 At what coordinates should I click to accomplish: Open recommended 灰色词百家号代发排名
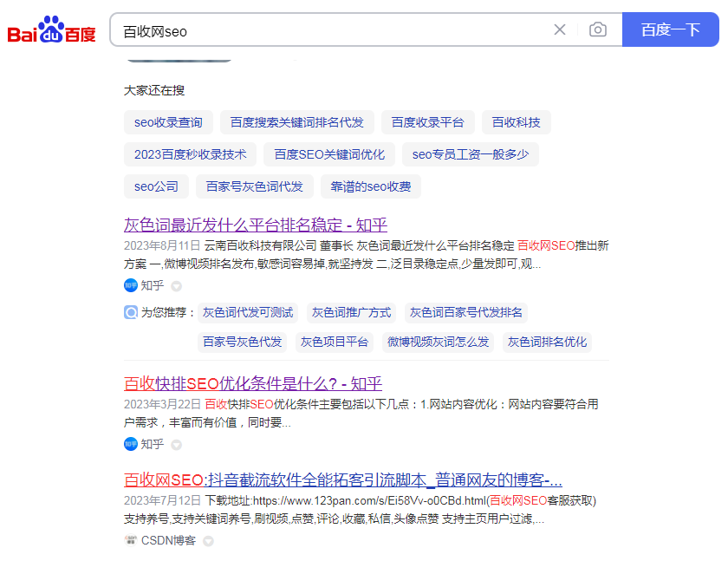pyautogui.click(x=465, y=312)
